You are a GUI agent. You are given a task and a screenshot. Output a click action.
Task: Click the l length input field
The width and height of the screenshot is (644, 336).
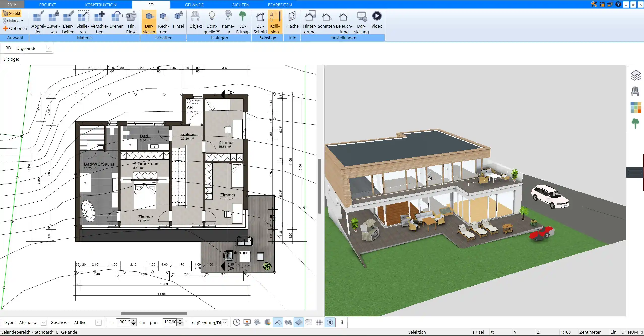click(124, 322)
